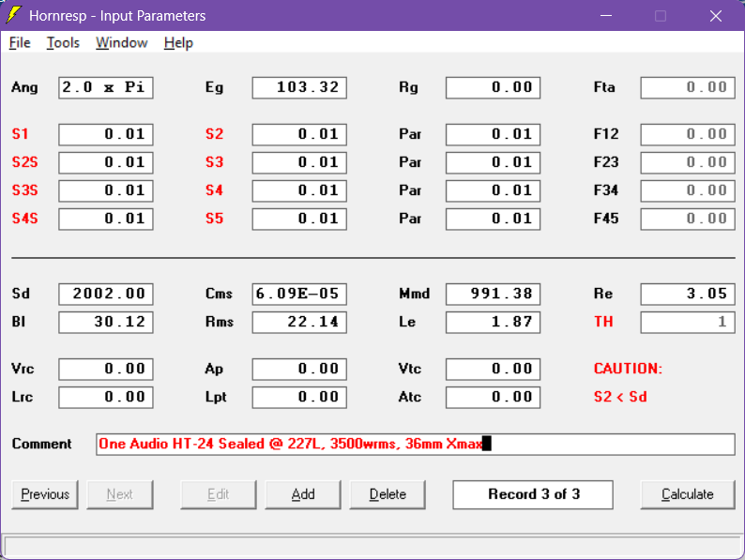Click the Comment label
Image resolution: width=745 pixels, height=560 pixels.
click(42, 444)
